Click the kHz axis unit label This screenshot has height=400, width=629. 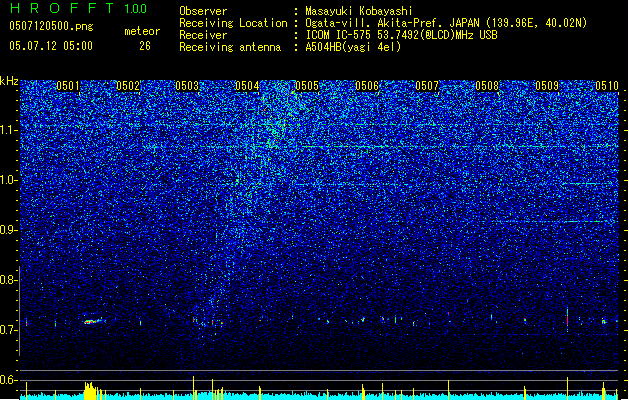9,81
